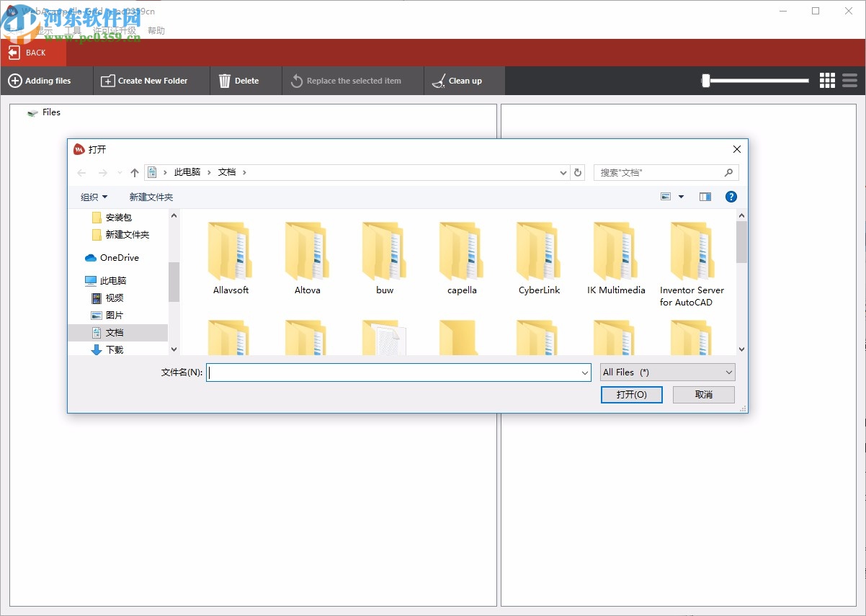Click the Adding files button
Image resolution: width=866 pixels, height=616 pixels.
click(x=47, y=81)
